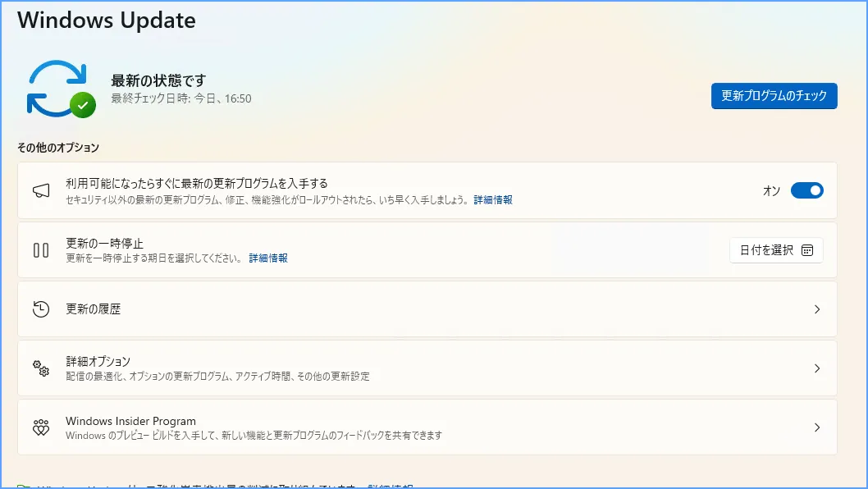Open 詳細情報 link under 更新の一時停止

[268, 258]
